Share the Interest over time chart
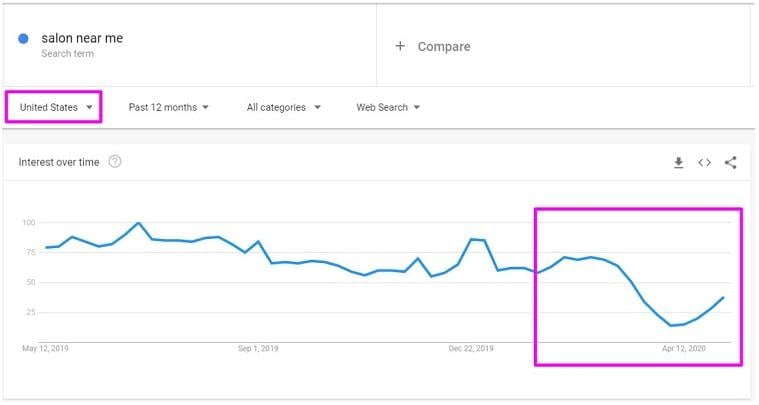Viewport: 759px width, 405px height. [730, 163]
